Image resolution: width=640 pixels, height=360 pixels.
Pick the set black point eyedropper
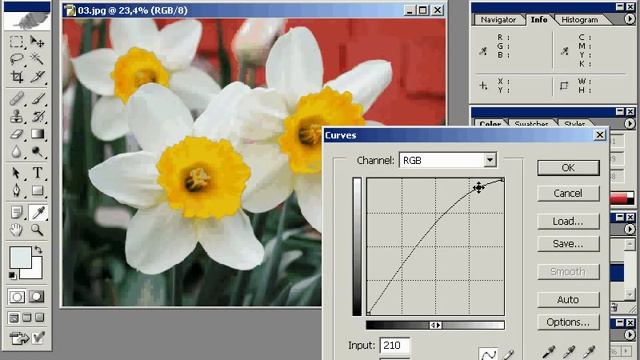(548, 352)
